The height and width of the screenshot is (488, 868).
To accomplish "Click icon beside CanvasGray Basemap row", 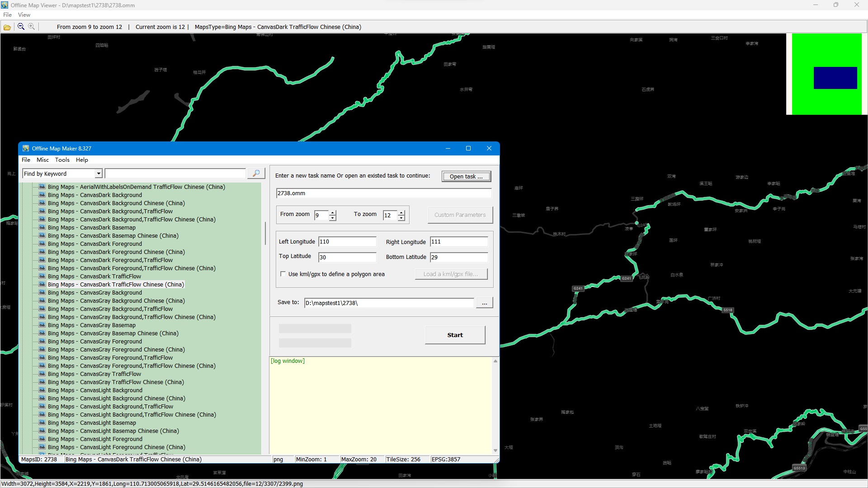I will point(42,325).
